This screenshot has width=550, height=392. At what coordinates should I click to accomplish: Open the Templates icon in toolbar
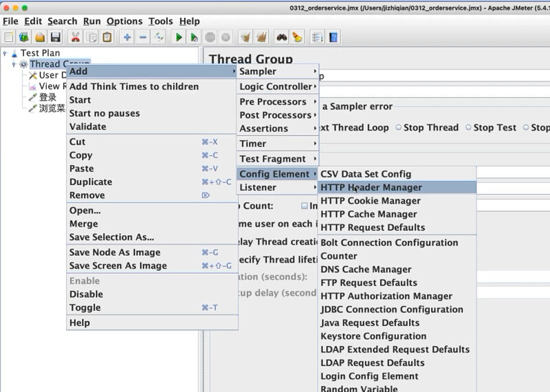tap(24, 37)
